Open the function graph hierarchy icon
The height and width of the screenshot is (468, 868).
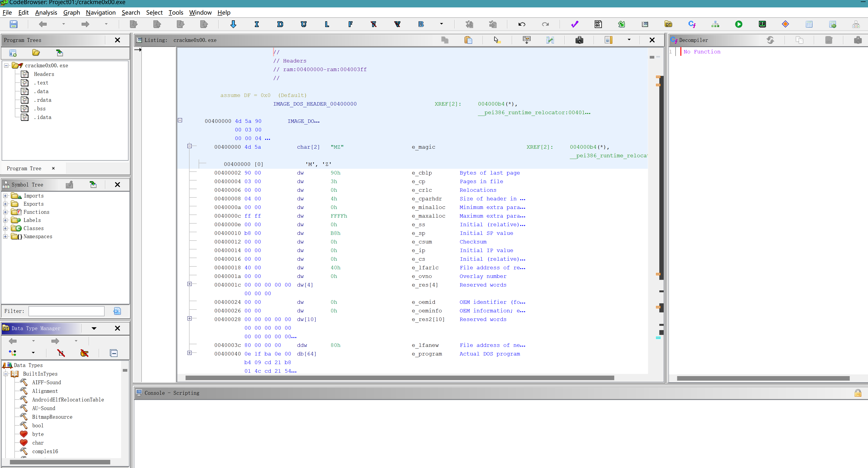click(715, 24)
